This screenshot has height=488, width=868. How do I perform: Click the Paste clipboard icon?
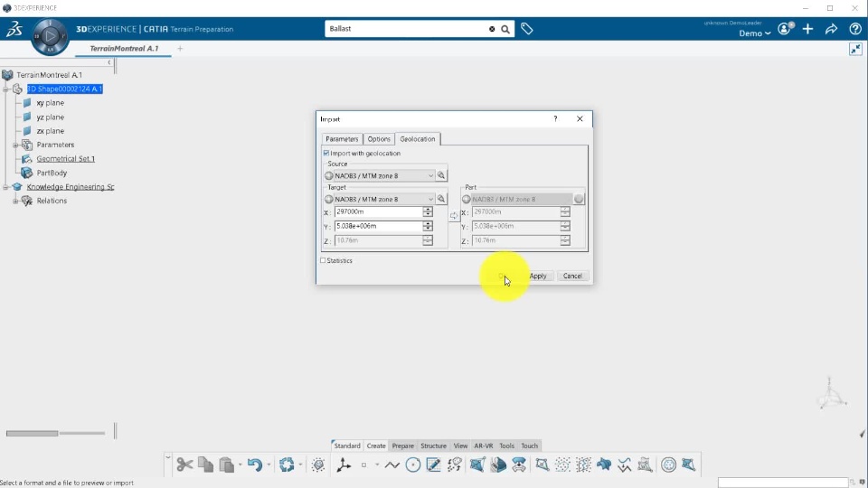(226, 465)
